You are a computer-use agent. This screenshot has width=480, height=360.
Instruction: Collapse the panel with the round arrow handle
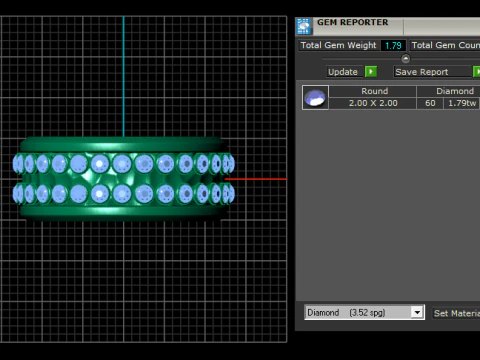[405, 59]
